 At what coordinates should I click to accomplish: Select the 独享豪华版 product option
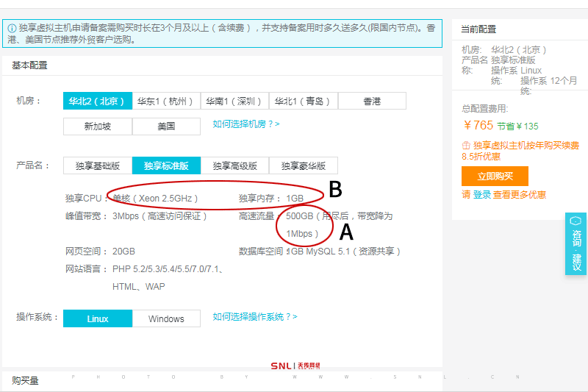(304, 165)
